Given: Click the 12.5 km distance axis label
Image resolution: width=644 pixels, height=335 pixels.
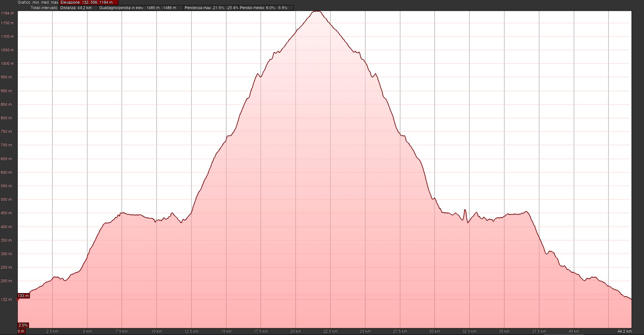Looking at the screenshot, I should (191, 331).
